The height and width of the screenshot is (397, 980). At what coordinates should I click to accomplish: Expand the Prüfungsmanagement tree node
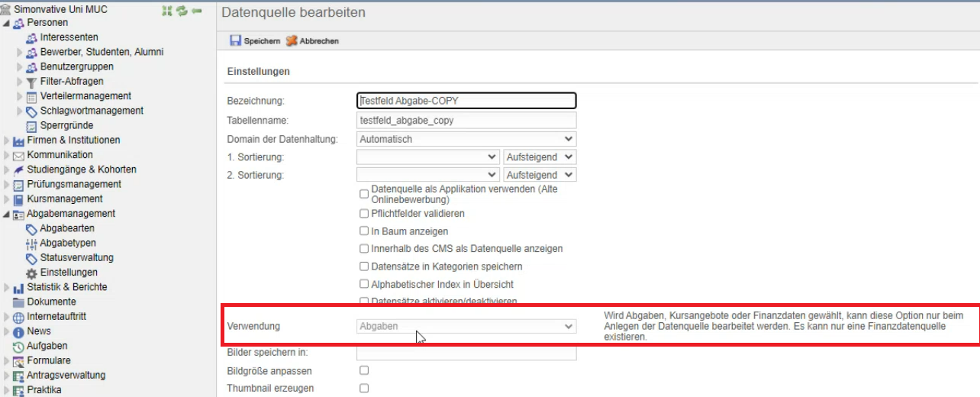click(7, 185)
